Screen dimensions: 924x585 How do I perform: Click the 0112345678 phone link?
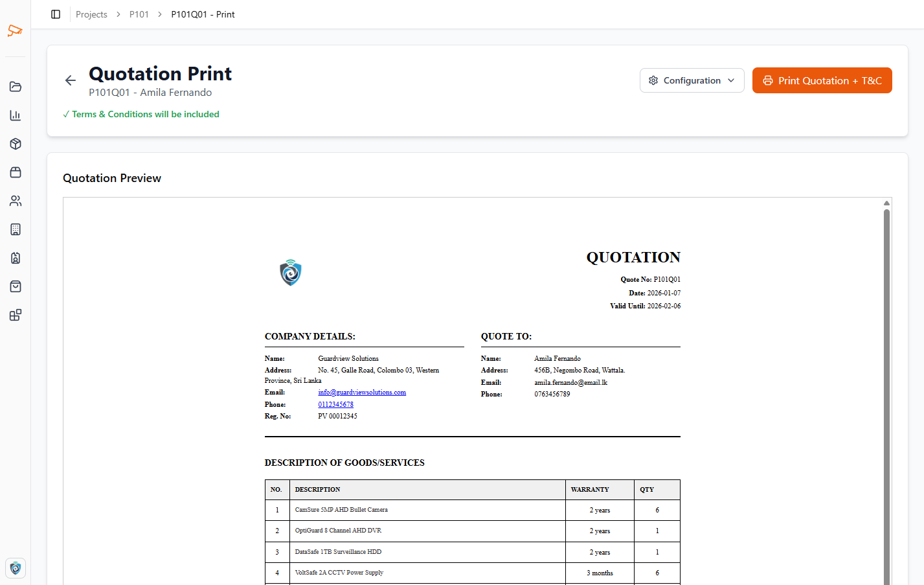tap(335, 404)
